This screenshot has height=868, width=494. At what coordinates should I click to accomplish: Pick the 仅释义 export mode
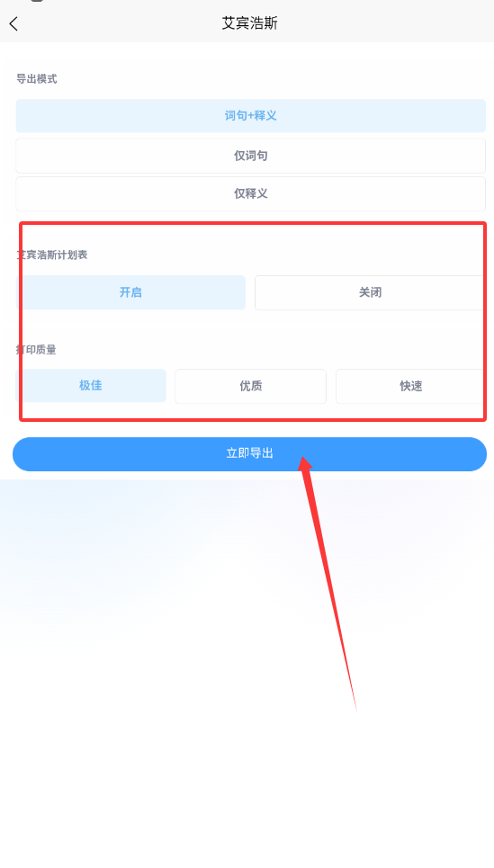point(250,193)
